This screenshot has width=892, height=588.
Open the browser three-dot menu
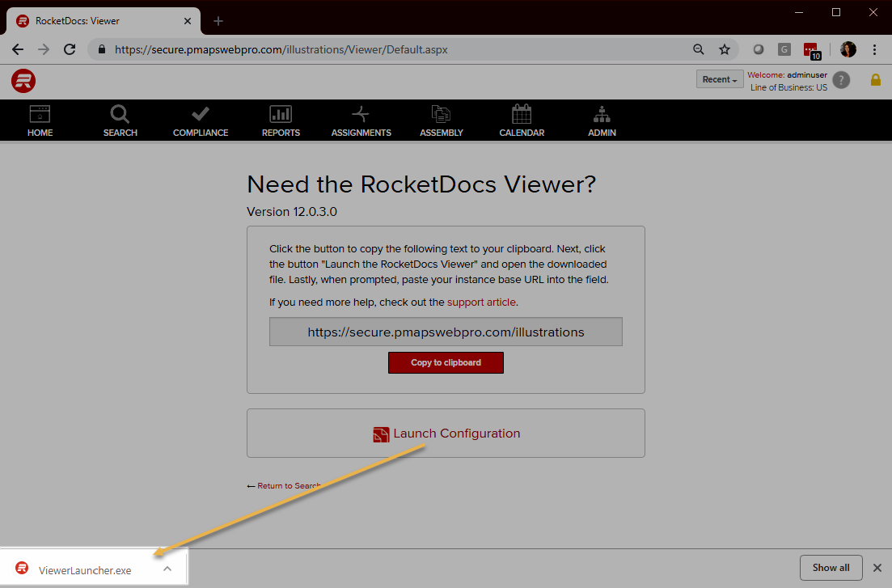[x=874, y=49]
